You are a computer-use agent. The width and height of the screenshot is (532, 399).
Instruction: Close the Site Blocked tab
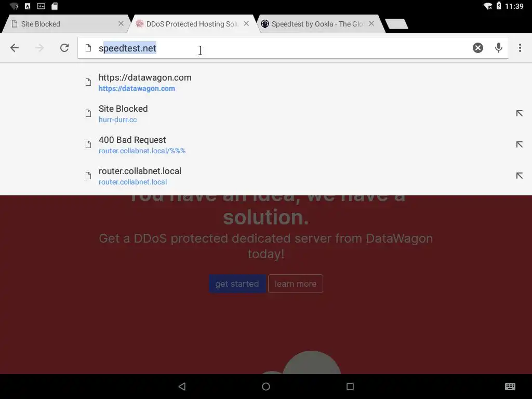coord(121,23)
